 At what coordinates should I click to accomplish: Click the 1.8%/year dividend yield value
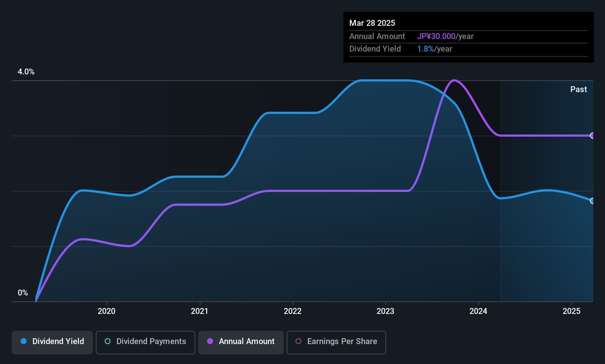434,49
